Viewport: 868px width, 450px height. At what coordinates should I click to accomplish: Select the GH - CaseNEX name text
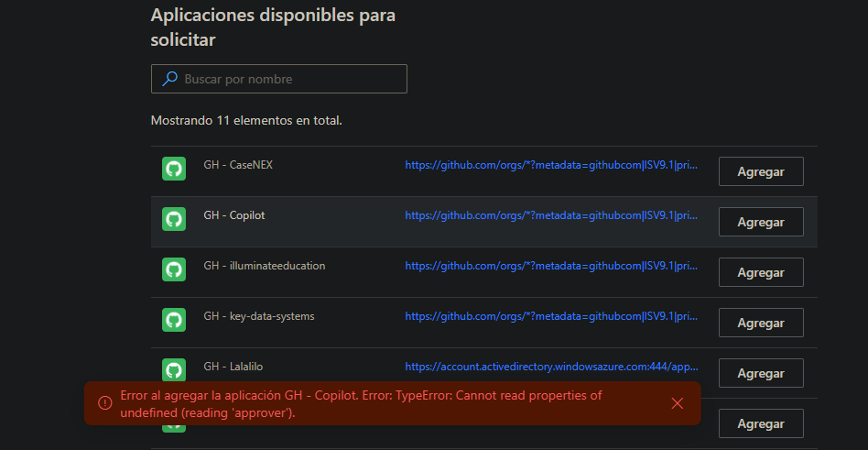238,165
